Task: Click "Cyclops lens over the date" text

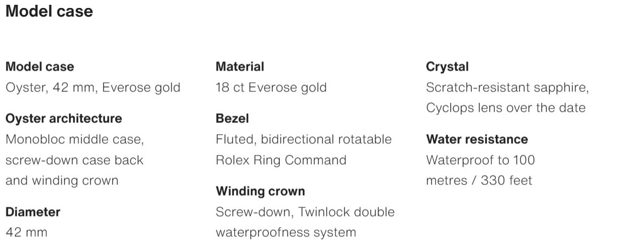Action: coord(505,107)
